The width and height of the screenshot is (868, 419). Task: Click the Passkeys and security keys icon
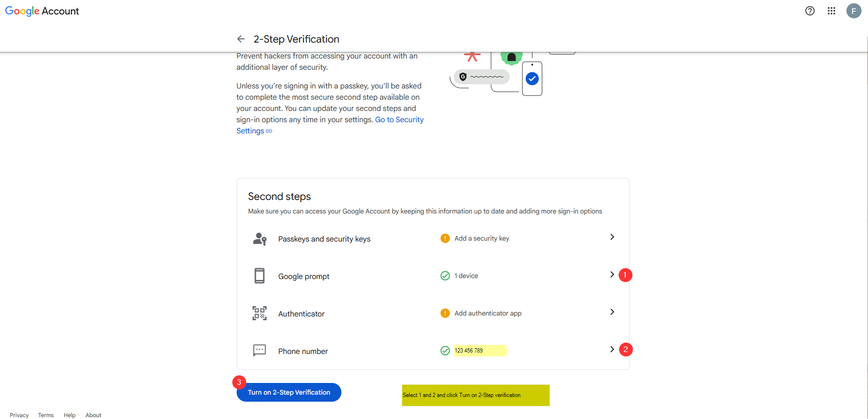(260, 239)
